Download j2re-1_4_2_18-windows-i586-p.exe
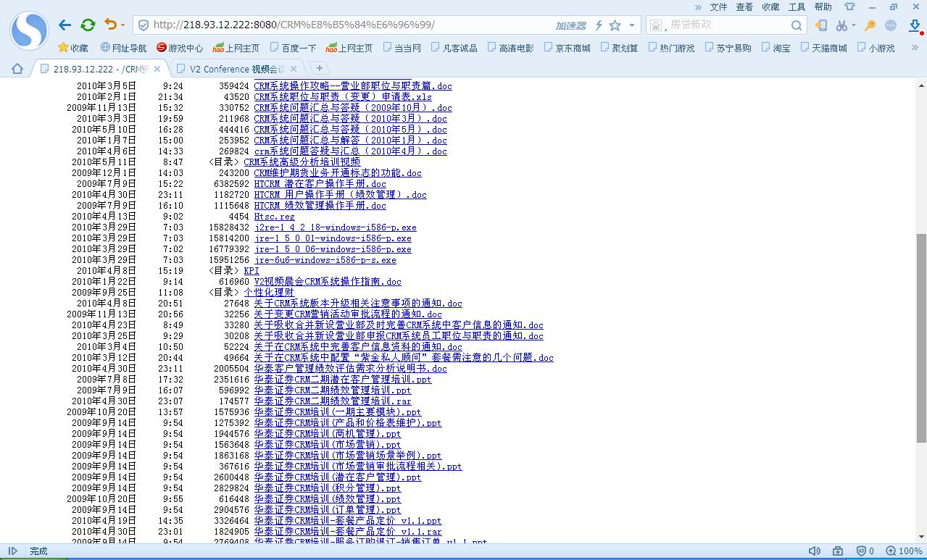The width and height of the screenshot is (927, 560). 335,227
